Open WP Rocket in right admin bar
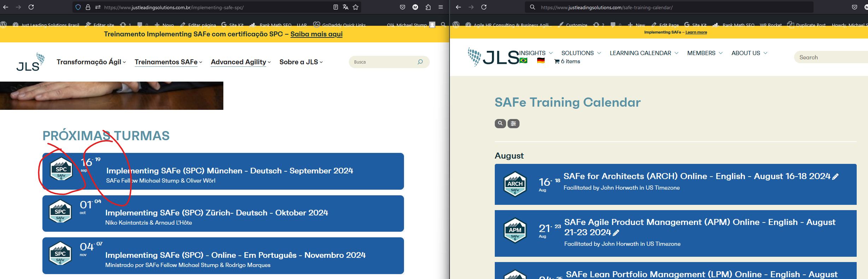Viewport: 868px width, 279px height. pos(771,25)
